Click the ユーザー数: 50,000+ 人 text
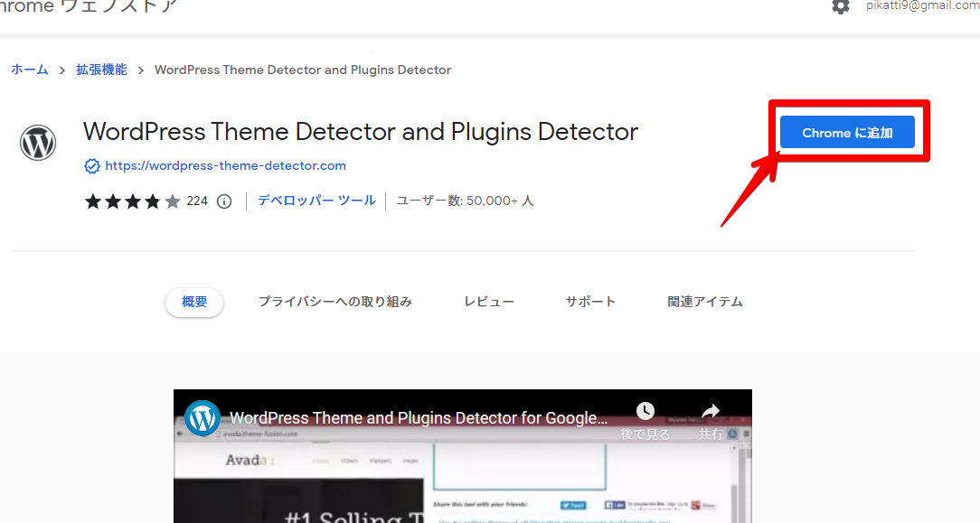The image size is (980, 523). tap(465, 201)
